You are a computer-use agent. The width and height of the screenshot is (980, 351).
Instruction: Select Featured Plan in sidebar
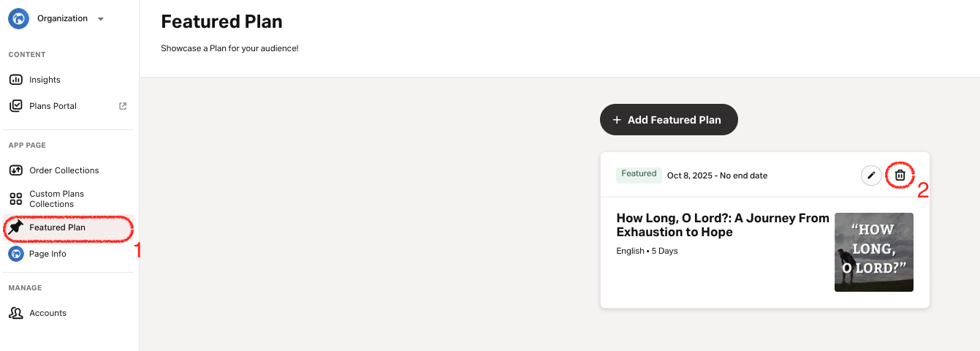click(x=57, y=227)
